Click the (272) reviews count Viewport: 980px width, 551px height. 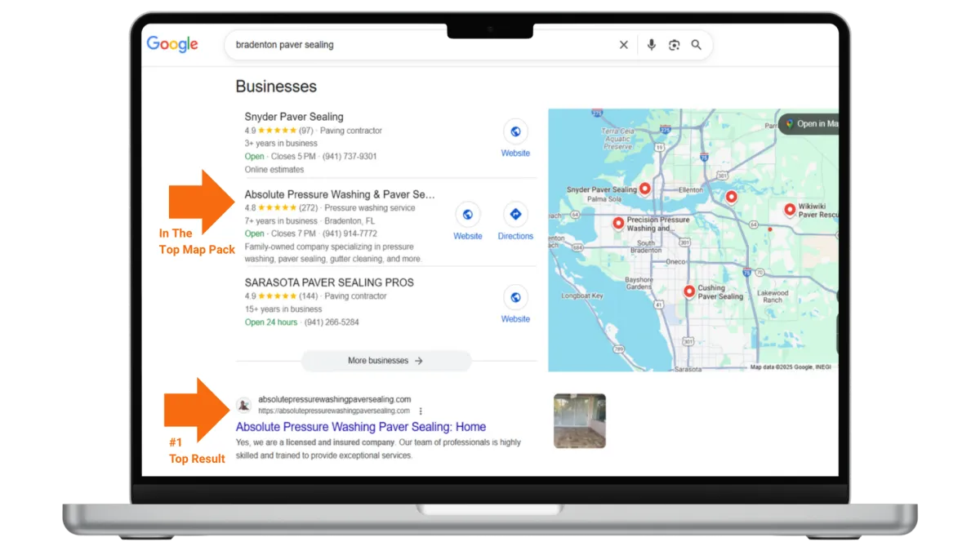308,208
